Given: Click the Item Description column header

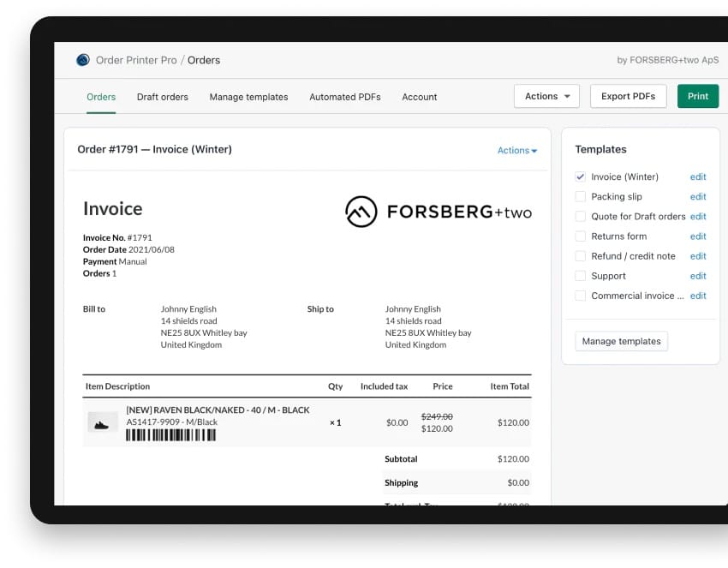Looking at the screenshot, I should pos(117,386).
